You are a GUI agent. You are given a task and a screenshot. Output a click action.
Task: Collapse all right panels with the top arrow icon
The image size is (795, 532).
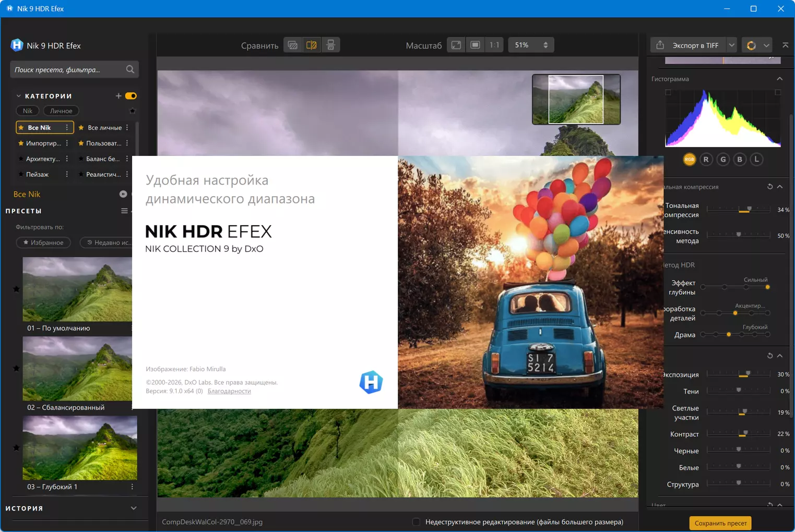(785, 45)
